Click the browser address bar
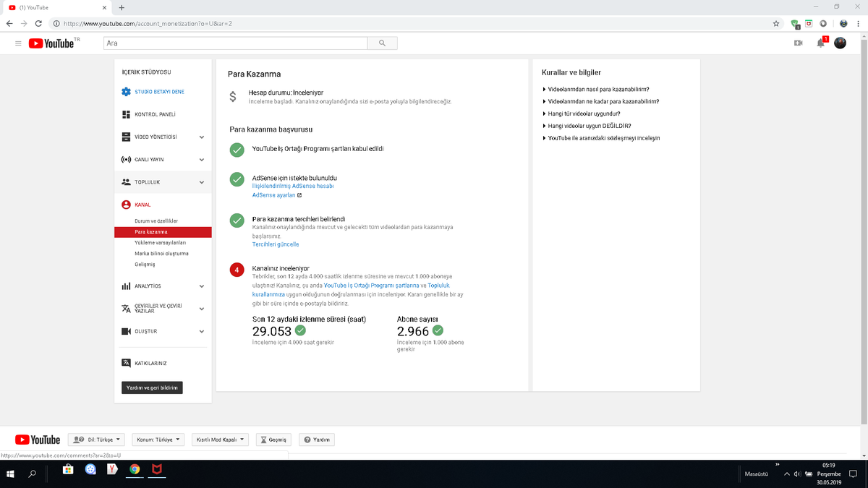Screen dimensions: 868x488 (412, 23)
